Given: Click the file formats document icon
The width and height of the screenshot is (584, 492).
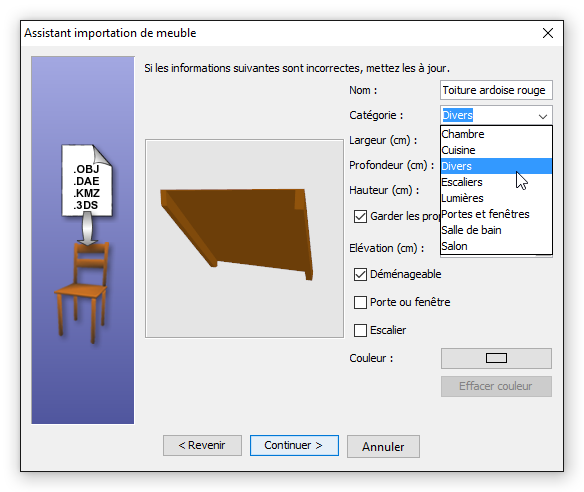Looking at the screenshot, I should point(87,180).
